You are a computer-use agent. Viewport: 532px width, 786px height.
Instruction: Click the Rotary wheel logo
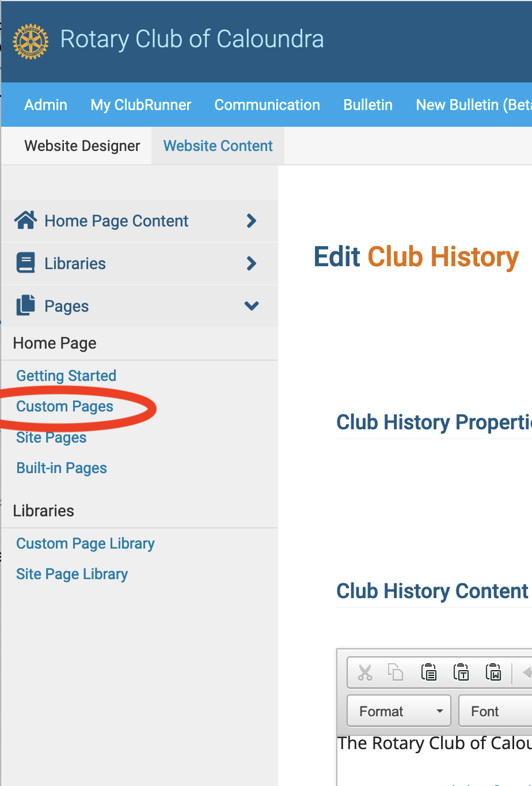coord(31,41)
